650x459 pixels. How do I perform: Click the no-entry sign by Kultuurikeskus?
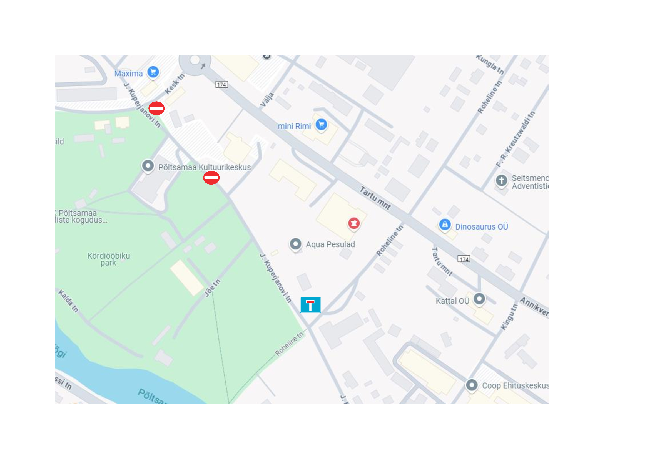[x=211, y=178]
